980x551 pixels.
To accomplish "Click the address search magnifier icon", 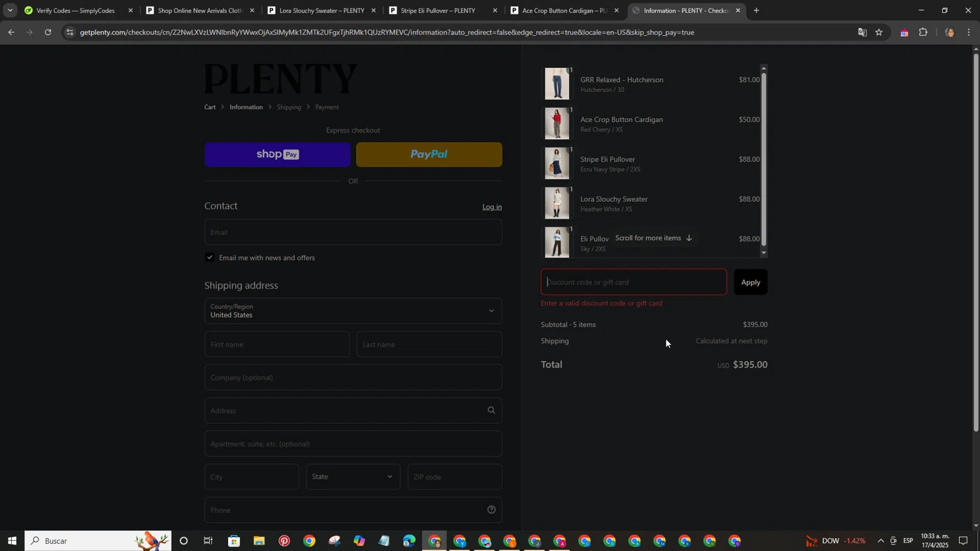I will tap(491, 411).
